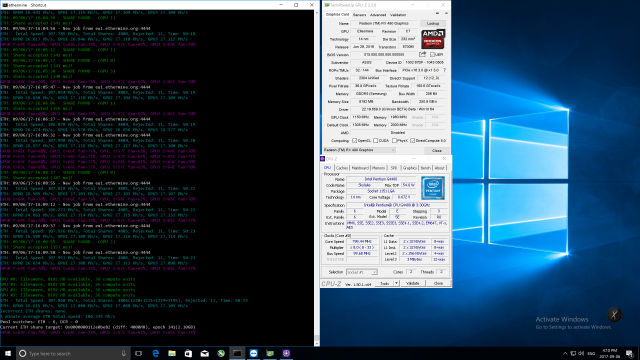The height and width of the screenshot is (360, 640).
Task: Open the Action Center notification icon
Action: [629, 353]
